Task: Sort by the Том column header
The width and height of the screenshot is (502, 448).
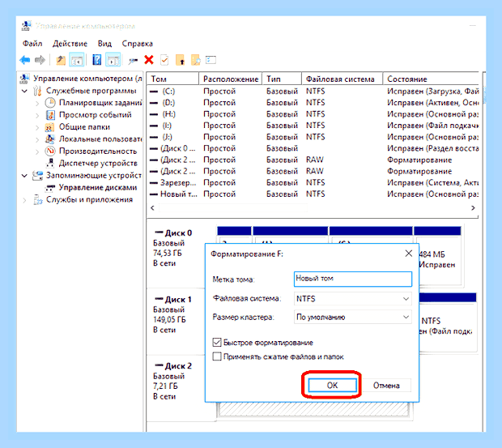Action: [x=173, y=79]
